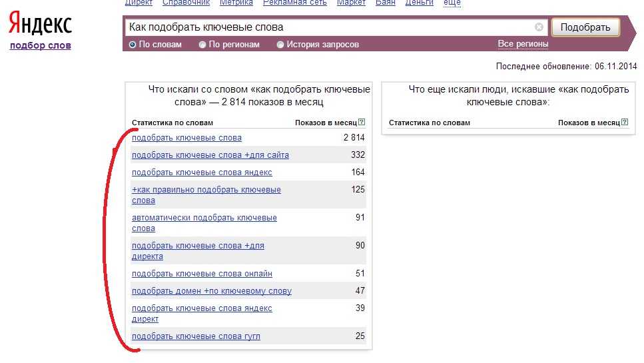Screen dimensions: 644x363
Task: Open the Баян top menu link
Action: pyautogui.click(x=385, y=3)
